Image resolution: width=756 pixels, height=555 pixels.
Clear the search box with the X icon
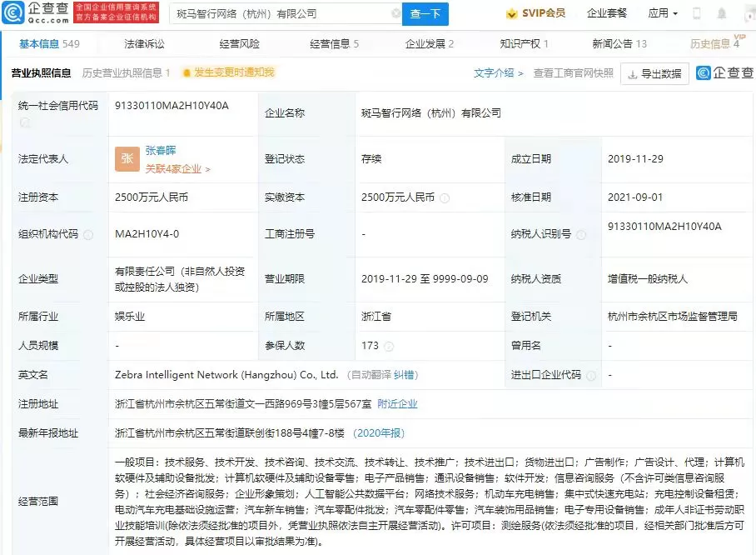click(395, 14)
